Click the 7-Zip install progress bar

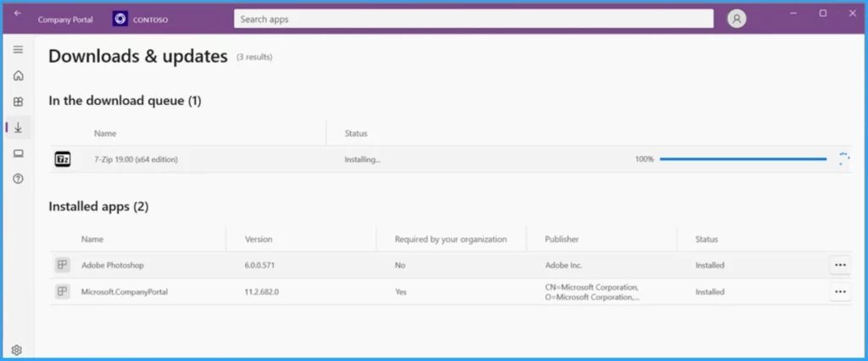coord(743,159)
